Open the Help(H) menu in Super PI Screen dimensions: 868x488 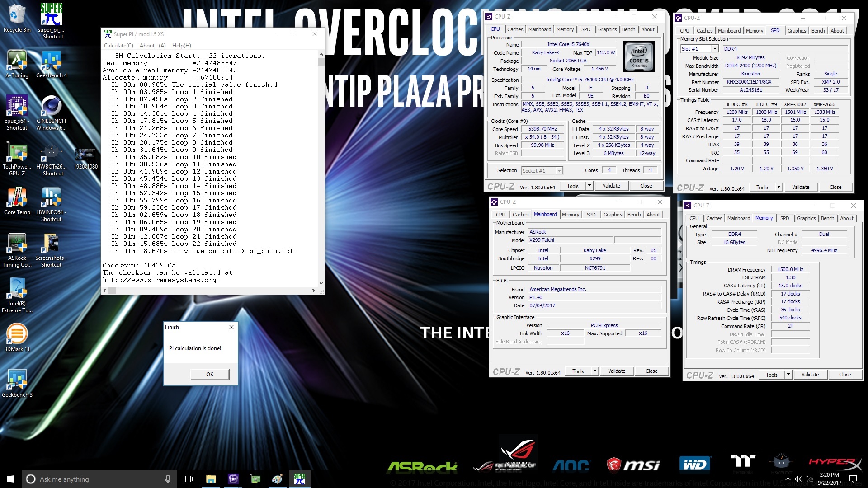[x=182, y=46]
